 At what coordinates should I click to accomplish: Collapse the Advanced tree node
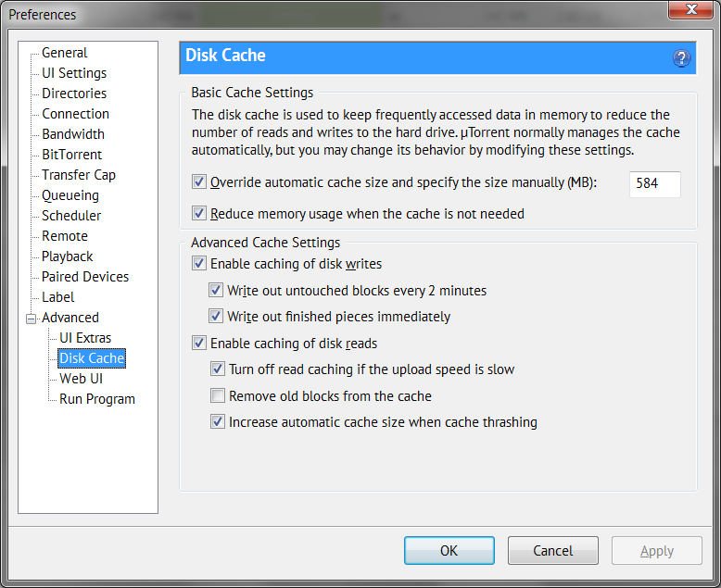click(31, 319)
